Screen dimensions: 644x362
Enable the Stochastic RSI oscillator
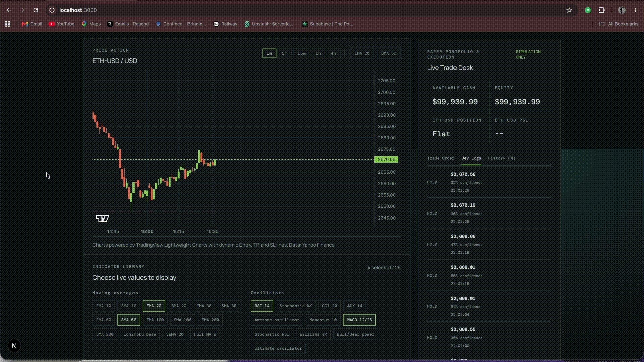coord(272,334)
